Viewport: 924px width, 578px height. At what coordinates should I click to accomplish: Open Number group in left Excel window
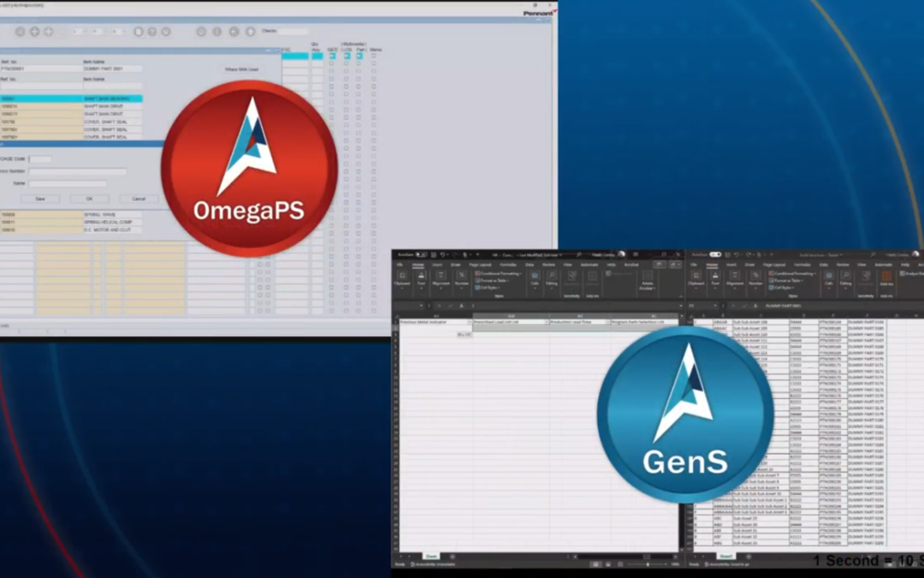pos(461,278)
